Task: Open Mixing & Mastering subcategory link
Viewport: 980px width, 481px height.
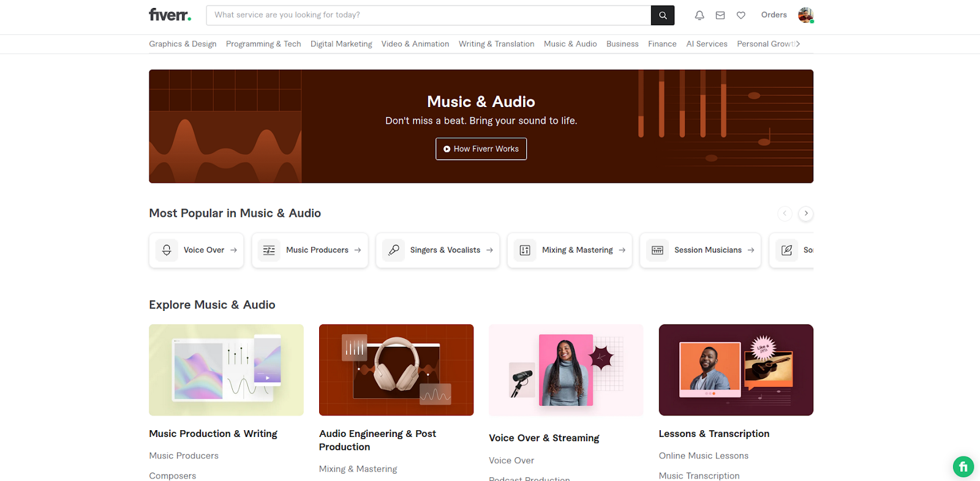Action: (358, 469)
